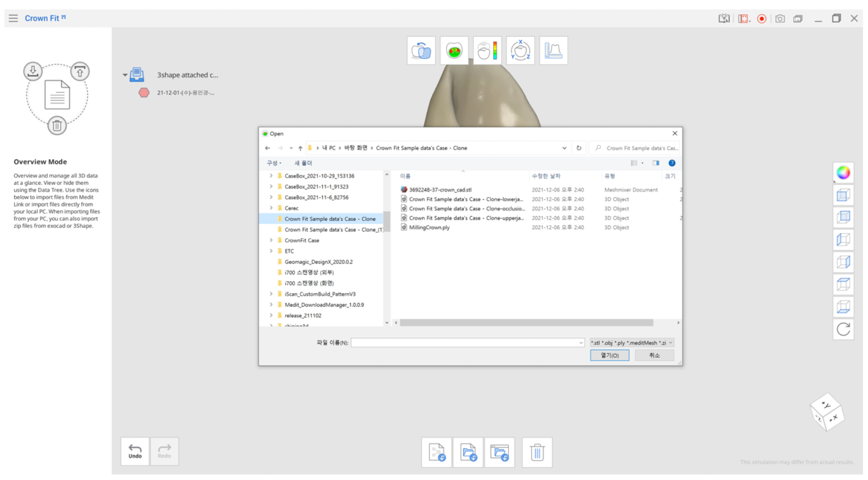Click the first title bar tool icon left of record

click(724, 19)
